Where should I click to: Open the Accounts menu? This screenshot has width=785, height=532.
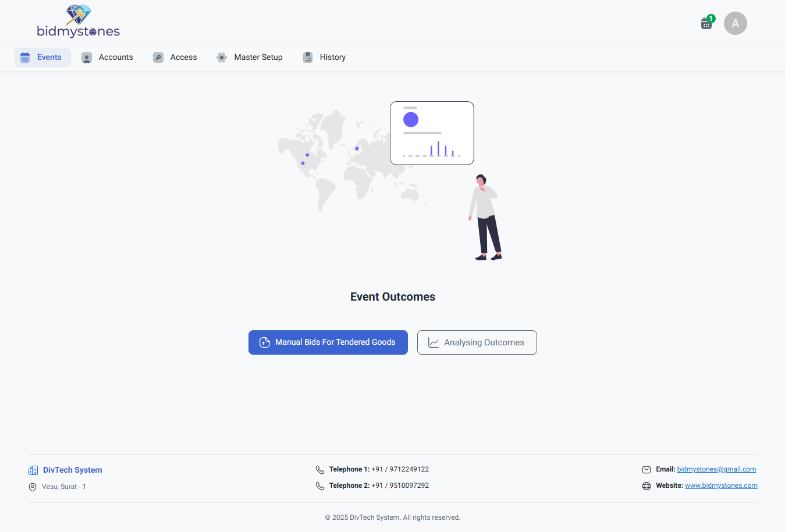tap(107, 58)
